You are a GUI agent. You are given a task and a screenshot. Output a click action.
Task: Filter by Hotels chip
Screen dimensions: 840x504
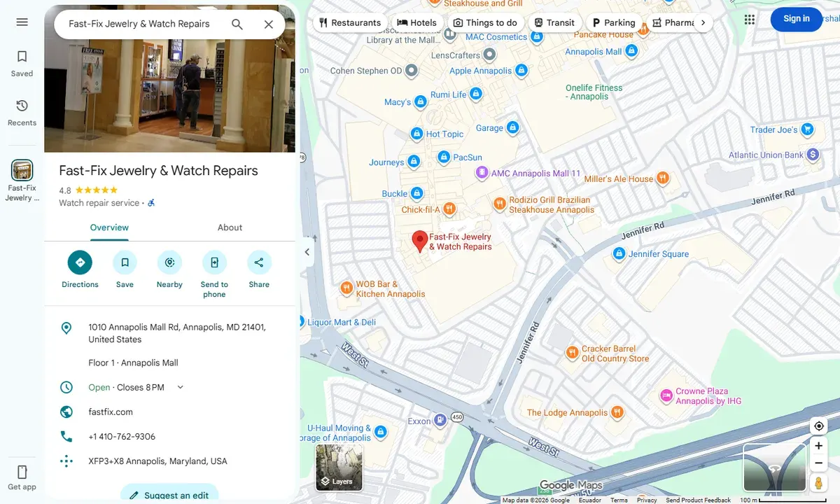coord(417,22)
